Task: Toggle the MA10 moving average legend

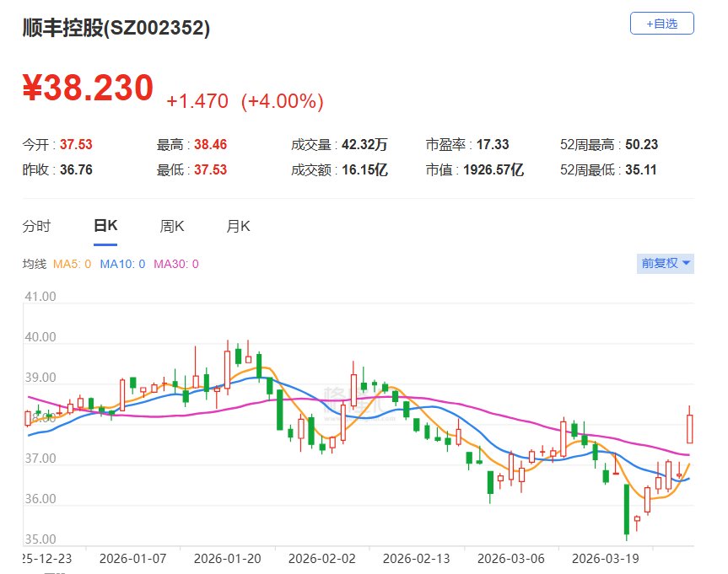Action: point(122,264)
